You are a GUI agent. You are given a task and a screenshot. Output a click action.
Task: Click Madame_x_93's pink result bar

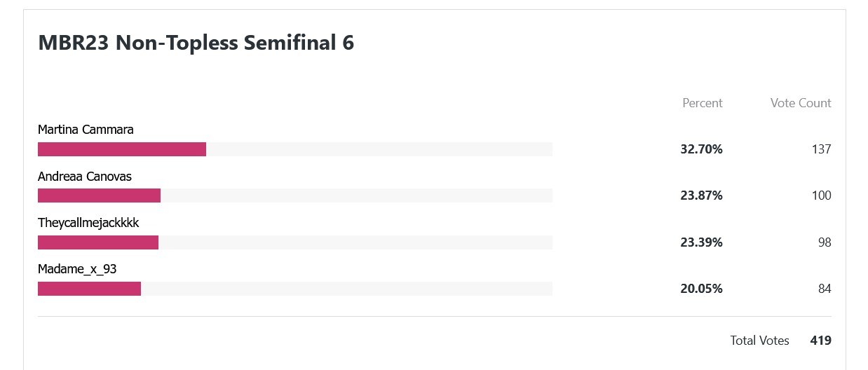coord(89,289)
